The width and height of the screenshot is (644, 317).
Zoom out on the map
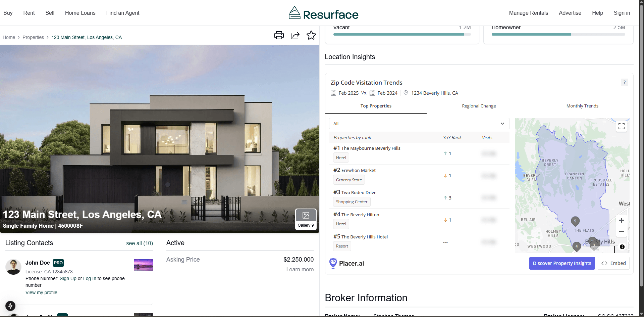(621, 232)
